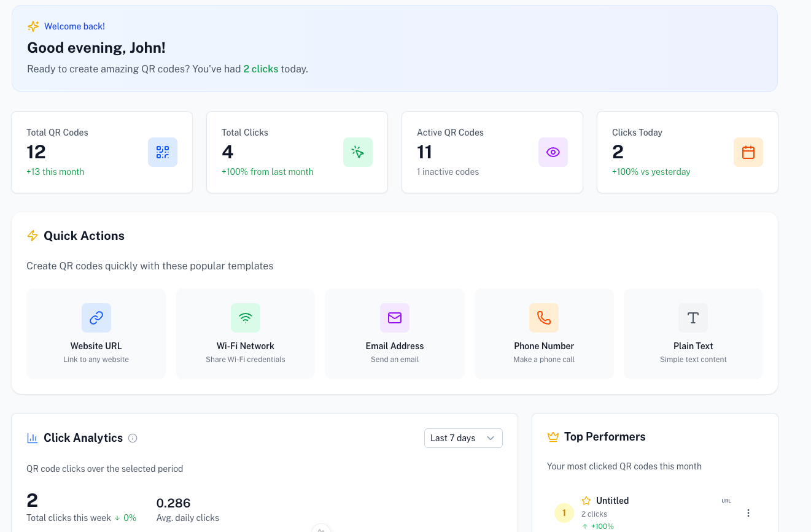The image size is (811, 532).
Task: Open the three-dot menu for Untitled QR code
Action: click(748, 512)
